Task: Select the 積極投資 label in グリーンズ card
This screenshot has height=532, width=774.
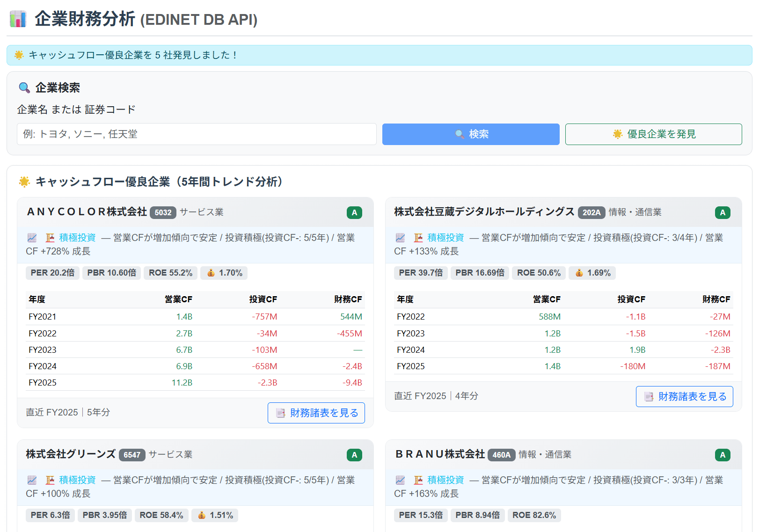Action: point(77,480)
